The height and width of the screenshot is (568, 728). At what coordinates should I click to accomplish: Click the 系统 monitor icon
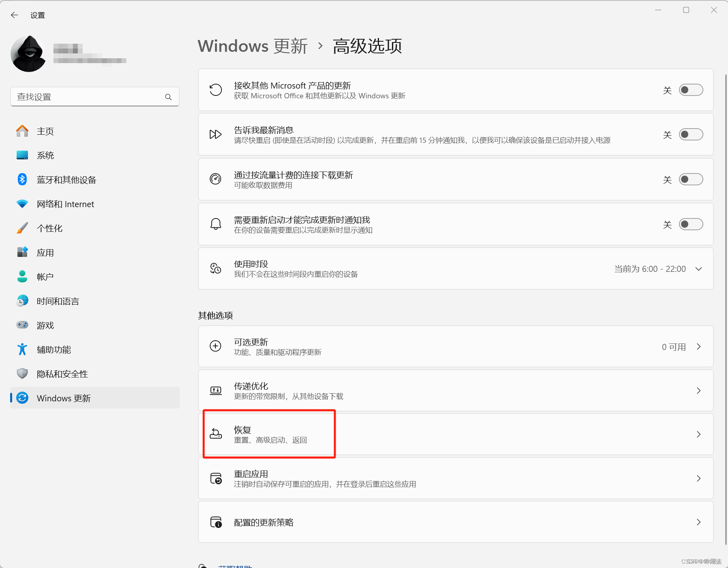[x=22, y=155]
